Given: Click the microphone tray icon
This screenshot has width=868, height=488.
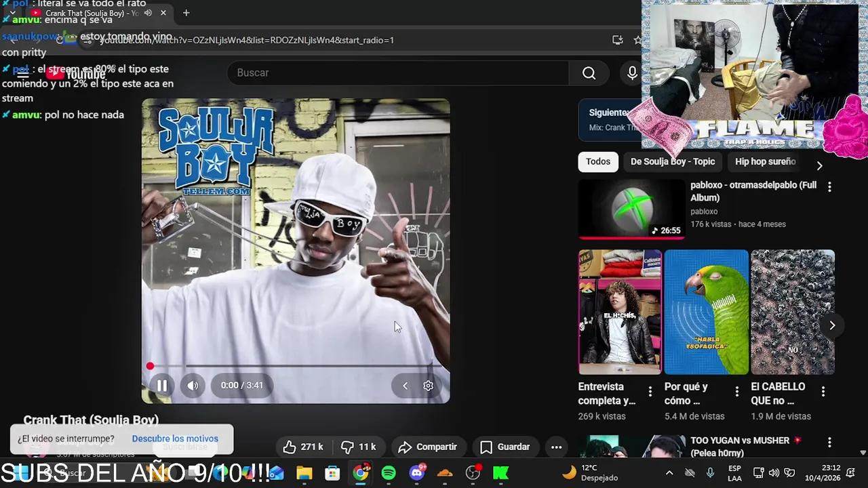Looking at the screenshot, I should 710,472.
